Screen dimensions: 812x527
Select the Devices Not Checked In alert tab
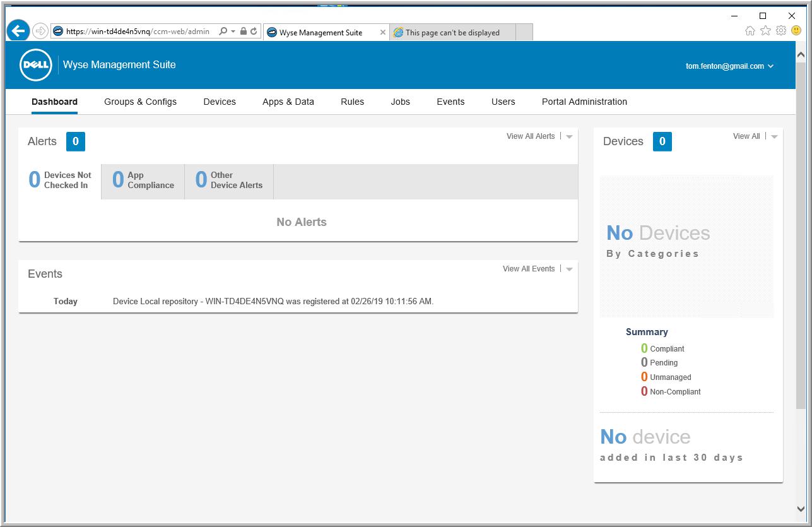pyautogui.click(x=60, y=181)
